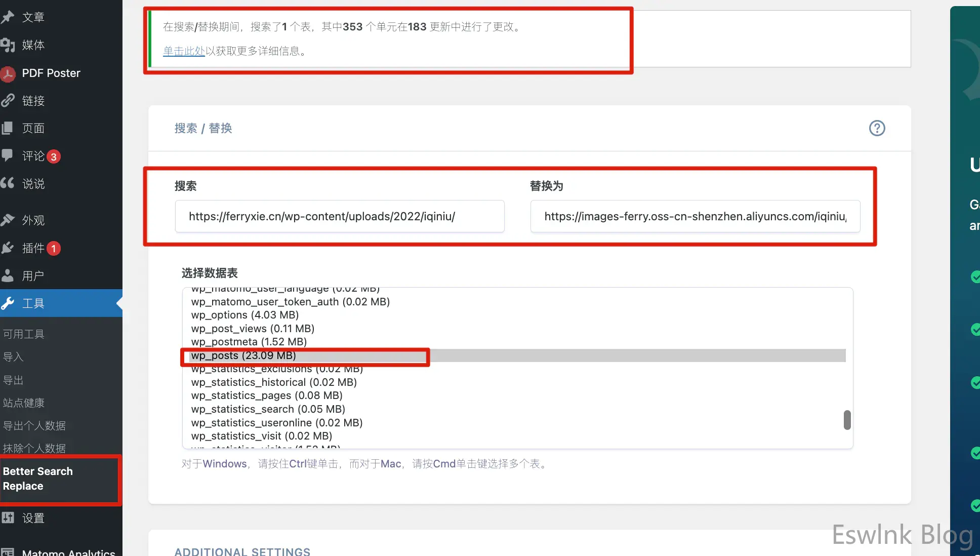Click 单击此处 details link

point(184,51)
